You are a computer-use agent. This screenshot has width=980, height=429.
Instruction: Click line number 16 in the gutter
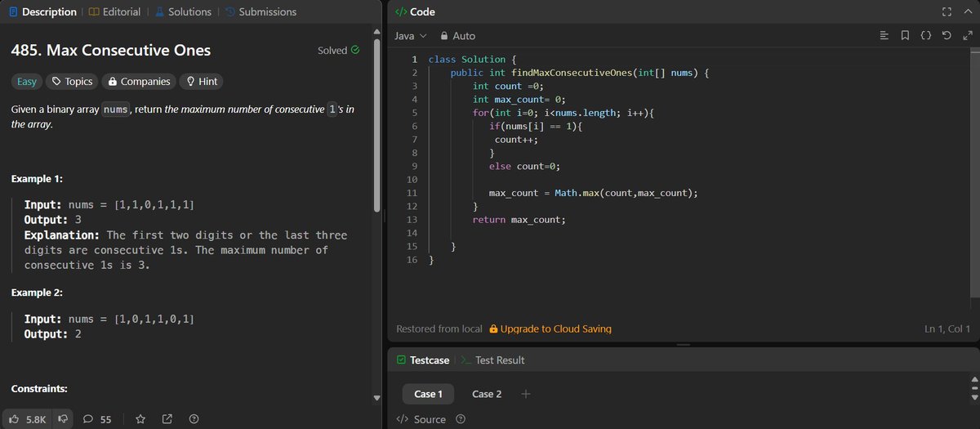[412, 259]
